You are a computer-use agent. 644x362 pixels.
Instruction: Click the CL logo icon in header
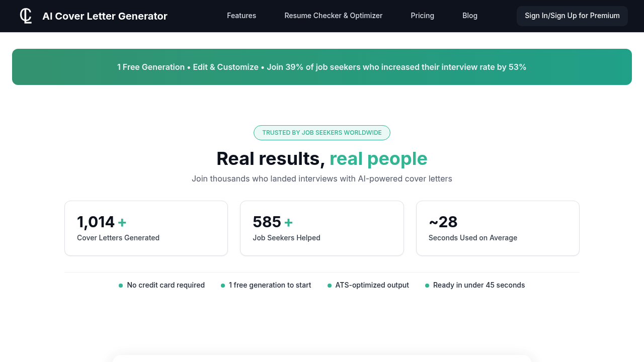point(25,16)
